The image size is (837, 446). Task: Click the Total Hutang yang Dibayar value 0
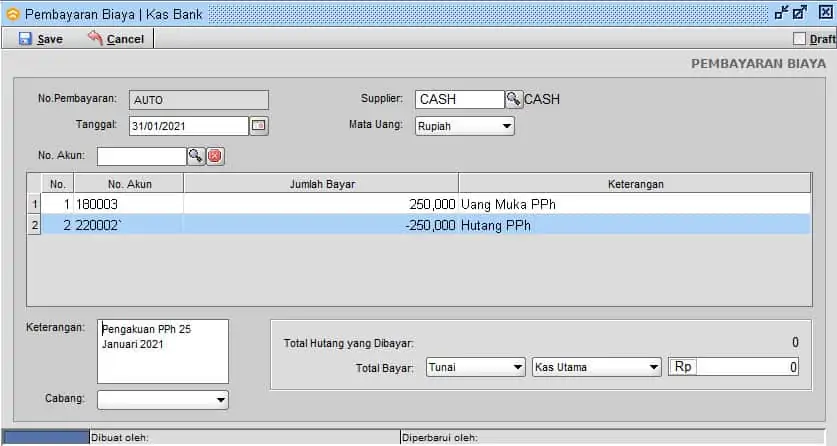pyautogui.click(x=795, y=343)
